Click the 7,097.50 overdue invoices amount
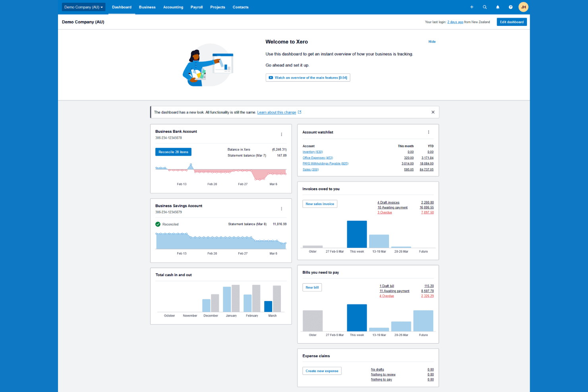 [427, 212]
